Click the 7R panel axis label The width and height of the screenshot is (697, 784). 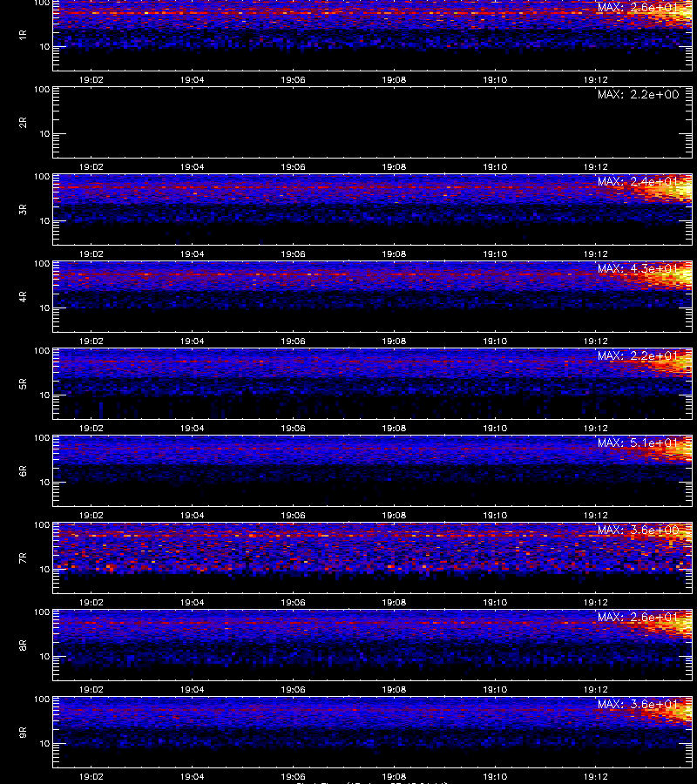[23, 558]
